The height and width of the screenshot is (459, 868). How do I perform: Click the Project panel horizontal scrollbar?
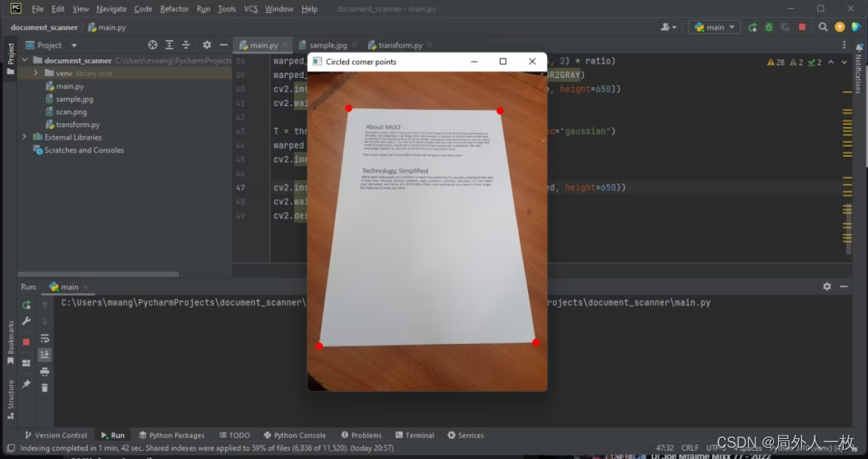coord(99,274)
